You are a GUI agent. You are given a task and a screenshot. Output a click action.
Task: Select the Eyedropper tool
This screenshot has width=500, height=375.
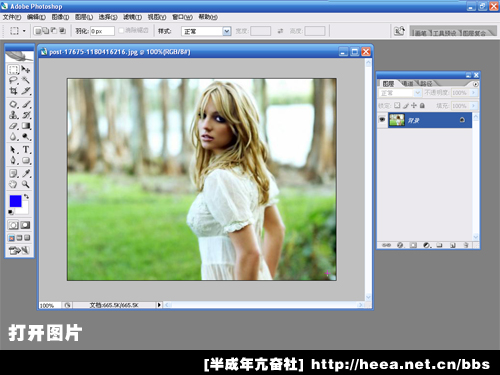26,173
